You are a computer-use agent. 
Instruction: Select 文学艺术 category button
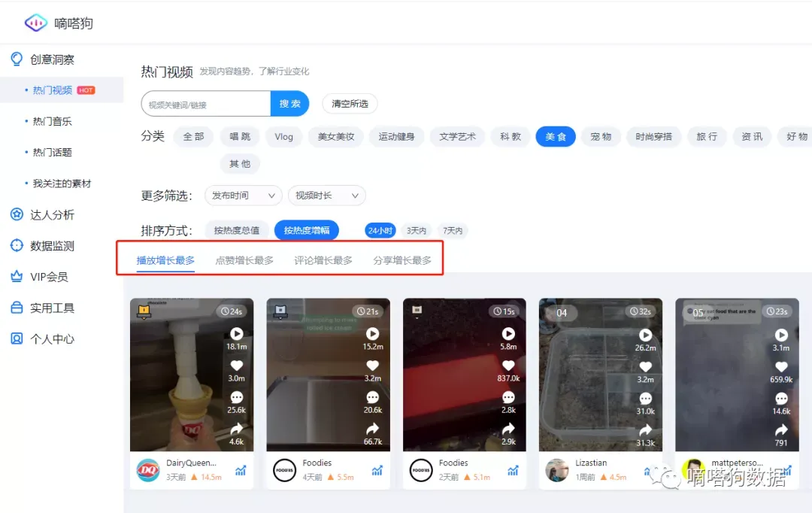pyautogui.click(x=457, y=137)
